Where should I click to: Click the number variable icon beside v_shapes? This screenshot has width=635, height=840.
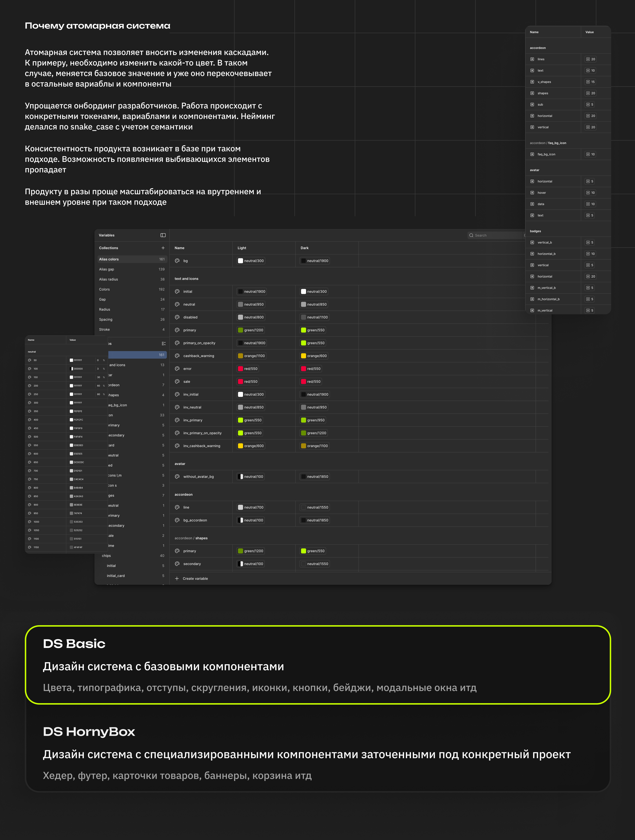(x=532, y=82)
